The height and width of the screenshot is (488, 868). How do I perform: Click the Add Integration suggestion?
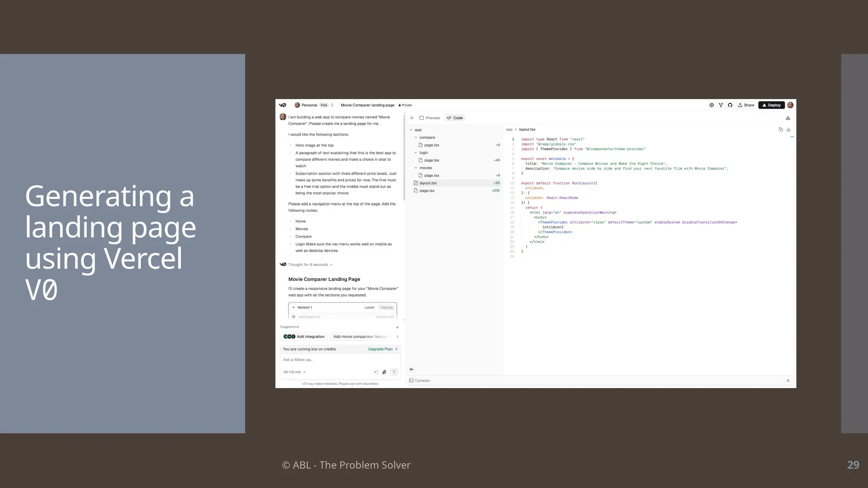(x=304, y=337)
